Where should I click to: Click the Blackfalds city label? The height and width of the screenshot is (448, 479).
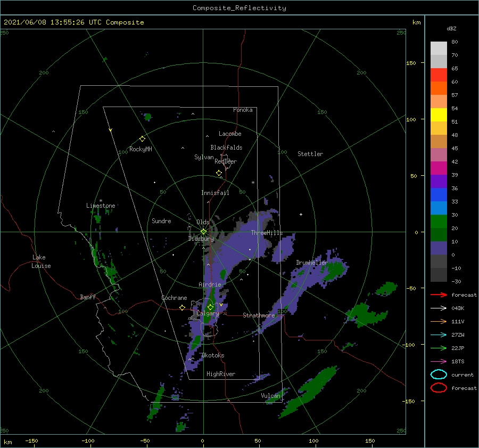click(226, 148)
